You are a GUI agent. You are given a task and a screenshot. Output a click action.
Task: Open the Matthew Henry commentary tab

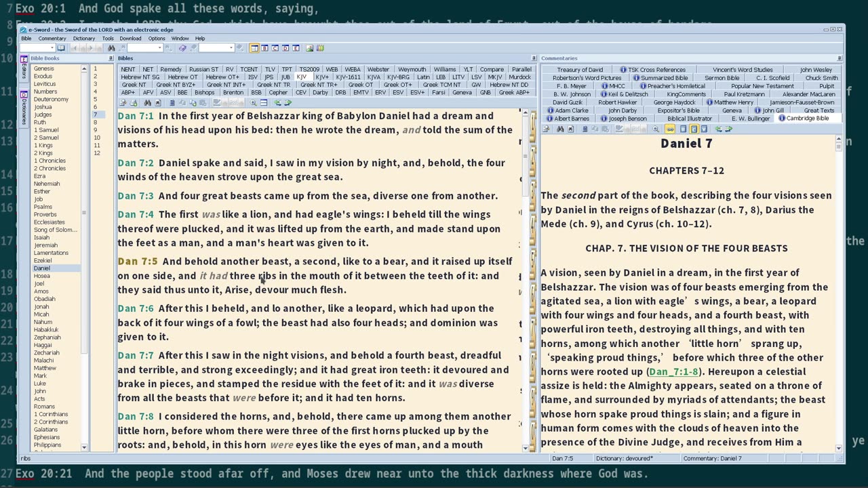point(729,102)
